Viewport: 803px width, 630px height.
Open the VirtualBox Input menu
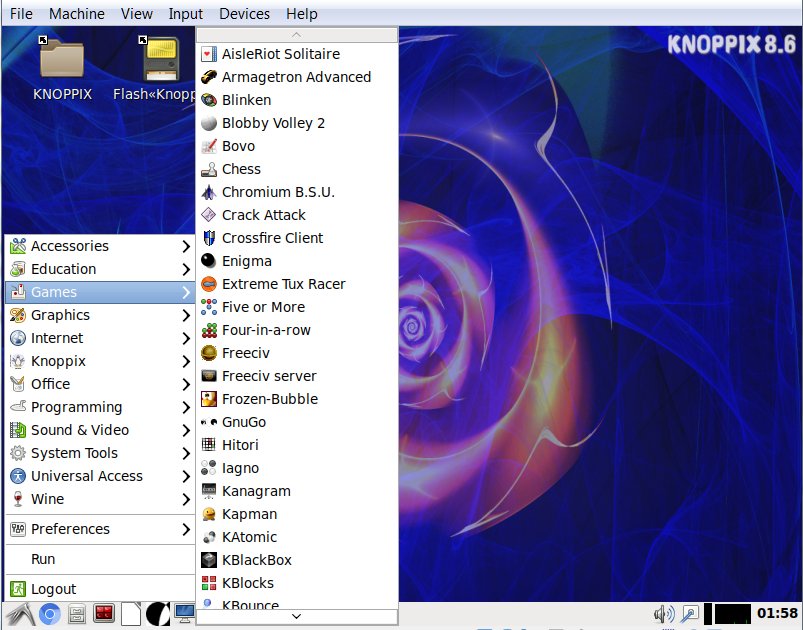pyautogui.click(x=185, y=14)
